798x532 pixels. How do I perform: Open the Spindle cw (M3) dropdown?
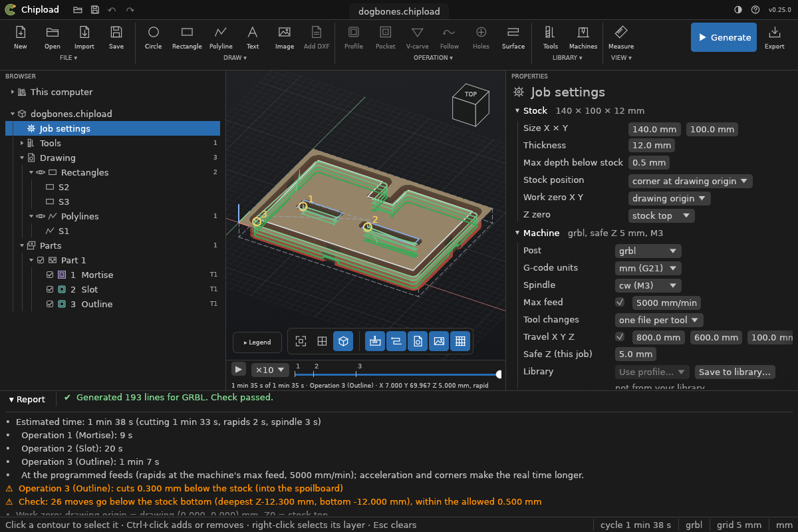pyautogui.click(x=648, y=285)
